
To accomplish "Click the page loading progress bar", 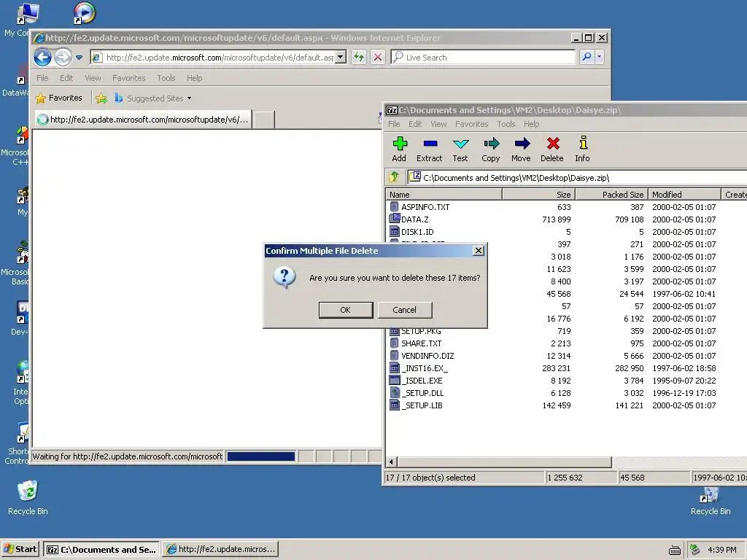I will point(261,456).
